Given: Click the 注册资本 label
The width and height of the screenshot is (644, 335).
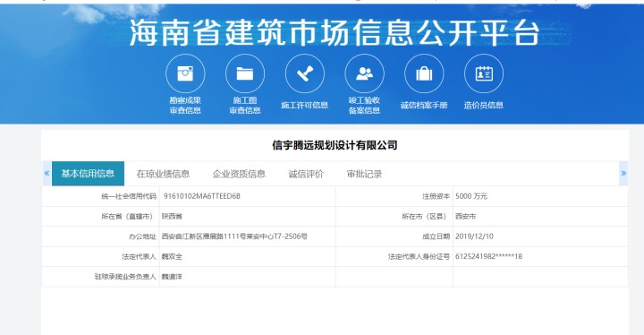Looking at the screenshot, I should point(436,196).
